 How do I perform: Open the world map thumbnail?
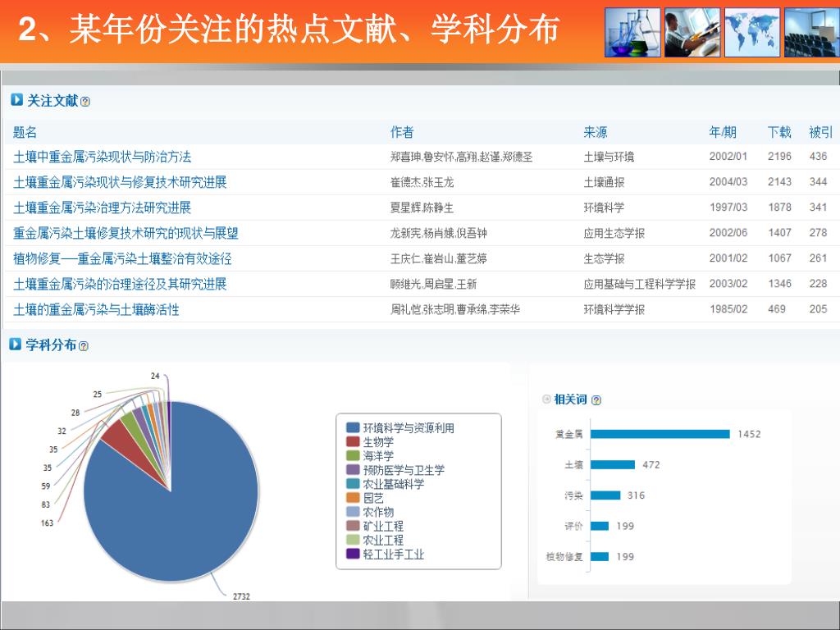pyautogui.click(x=752, y=32)
